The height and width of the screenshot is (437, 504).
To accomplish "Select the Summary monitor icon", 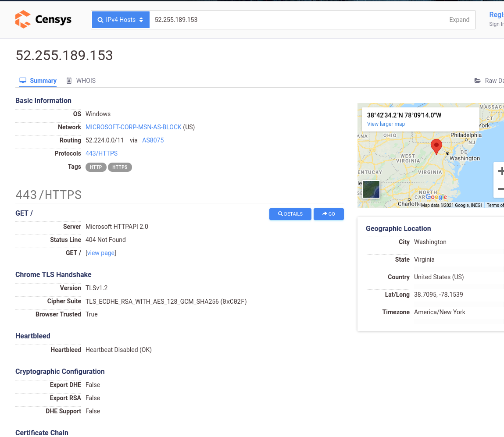I will pos(22,80).
